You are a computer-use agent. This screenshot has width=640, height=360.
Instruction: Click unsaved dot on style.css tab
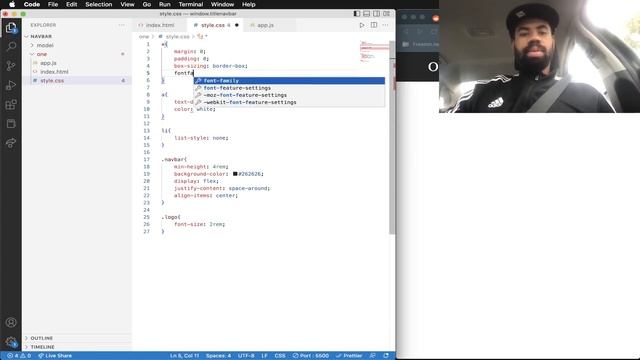(x=237, y=25)
